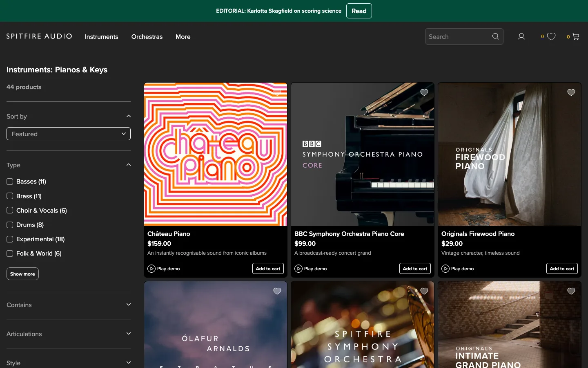
Task: Open Originals Firewood Piano title link
Action: point(478,234)
